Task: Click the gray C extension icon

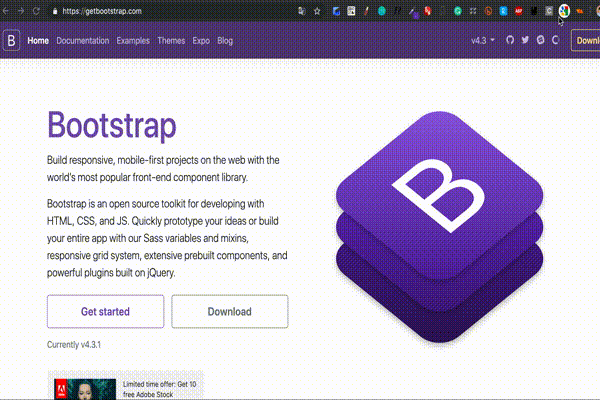Action: (549, 11)
